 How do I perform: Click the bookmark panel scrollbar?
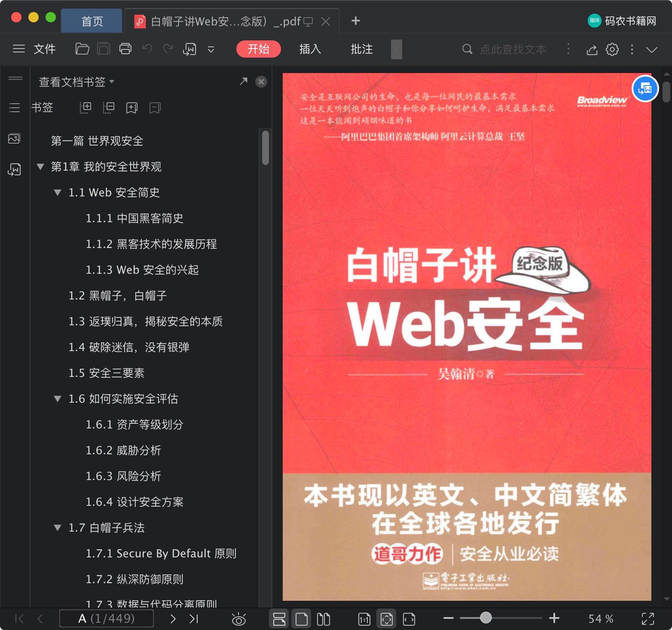click(x=266, y=148)
